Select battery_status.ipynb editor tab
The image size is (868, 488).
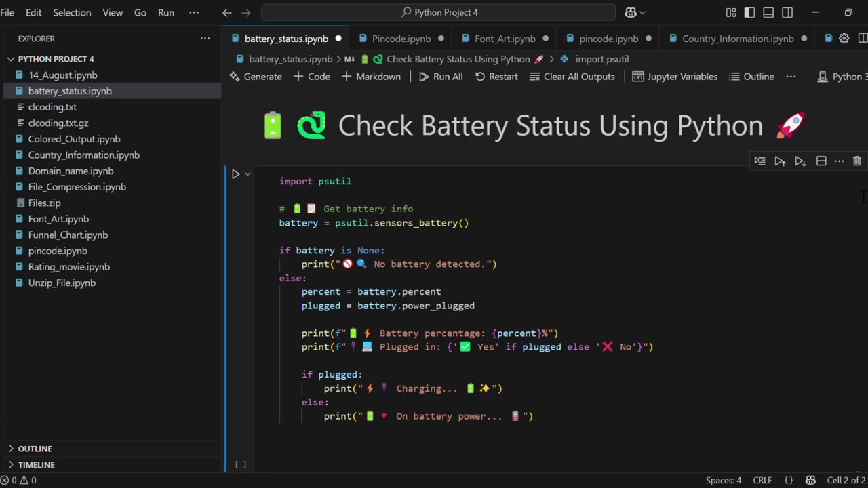tap(286, 39)
